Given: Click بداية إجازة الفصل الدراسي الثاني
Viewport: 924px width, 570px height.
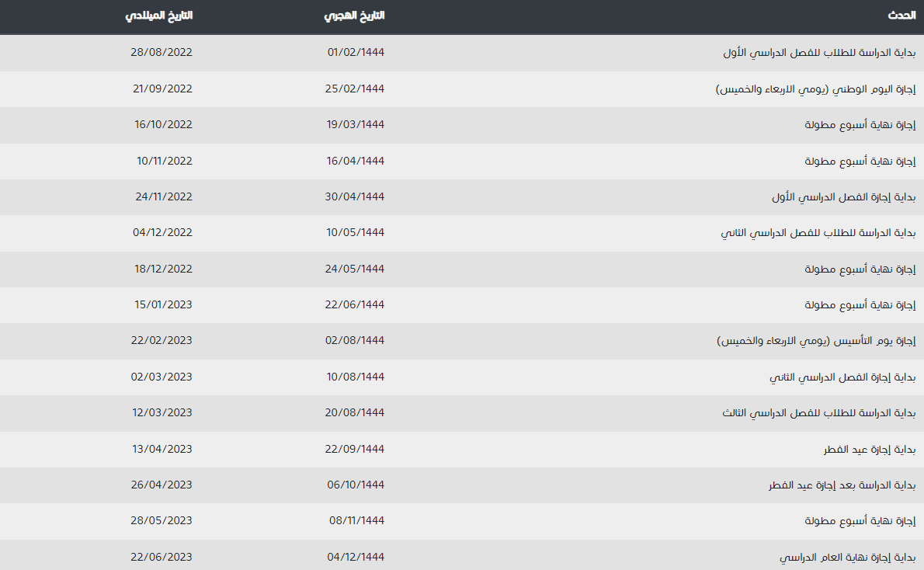Looking at the screenshot, I should 842,377.
